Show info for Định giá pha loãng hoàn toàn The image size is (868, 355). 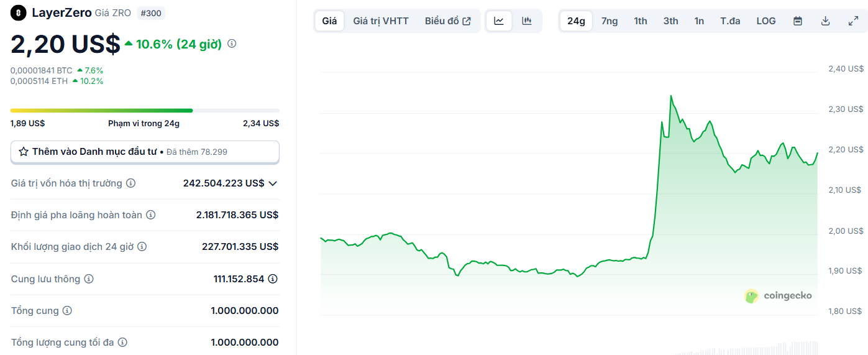tap(150, 215)
